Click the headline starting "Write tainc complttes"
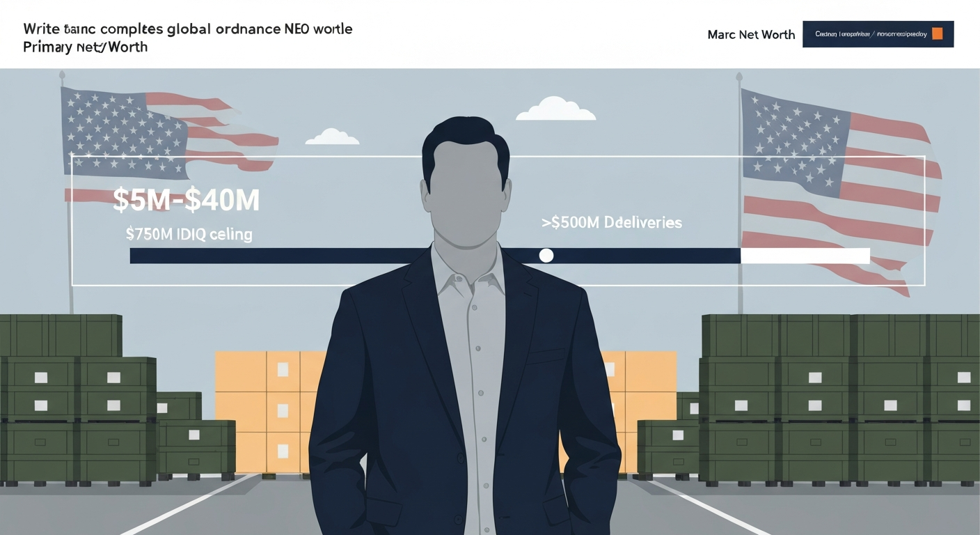The image size is (980, 535). pyautogui.click(x=188, y=29)
